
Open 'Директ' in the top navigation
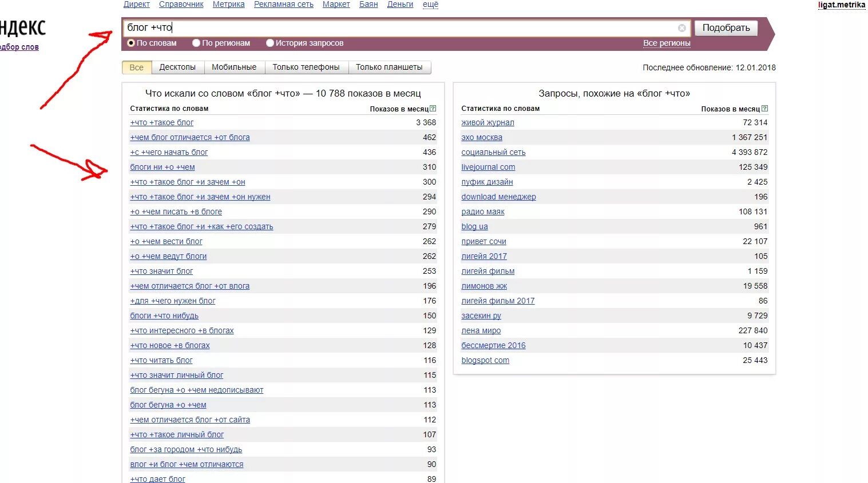[137, 4]
